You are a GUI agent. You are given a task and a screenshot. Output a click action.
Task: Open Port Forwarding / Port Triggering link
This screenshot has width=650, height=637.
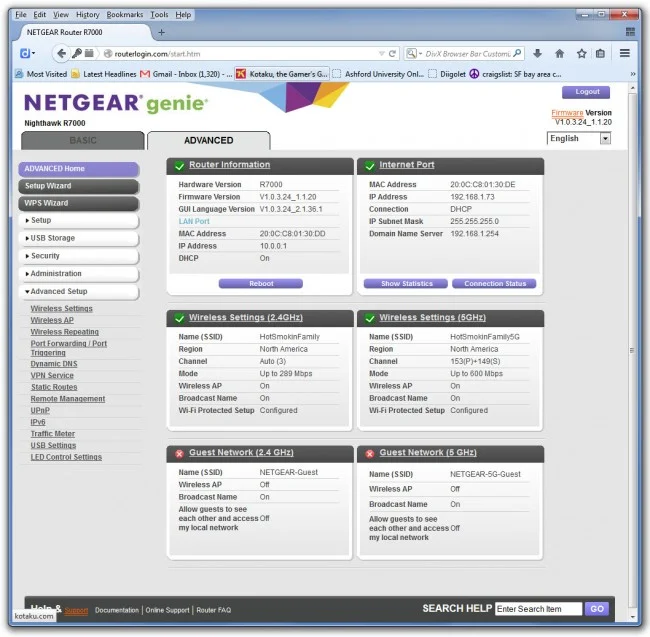[68, 348]
